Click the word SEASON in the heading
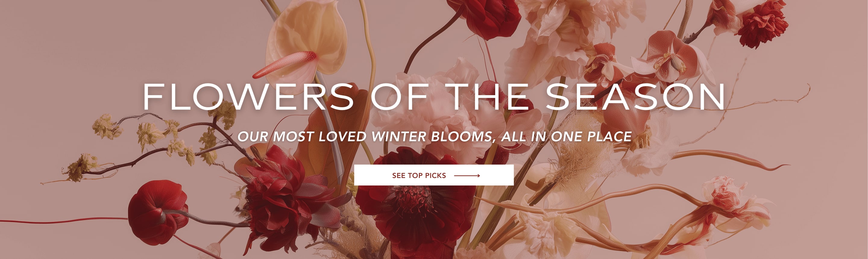868x259 pixels. pos(635,97)
